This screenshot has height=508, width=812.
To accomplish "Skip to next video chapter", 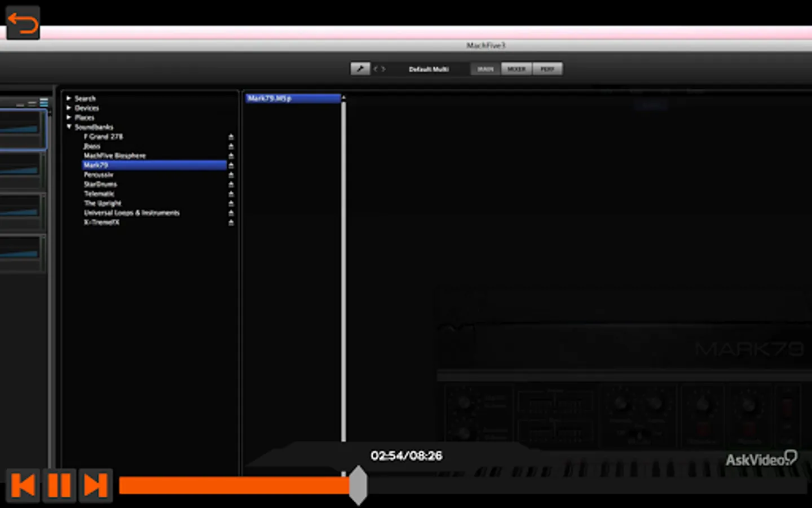I will click(x=95, y=485).
